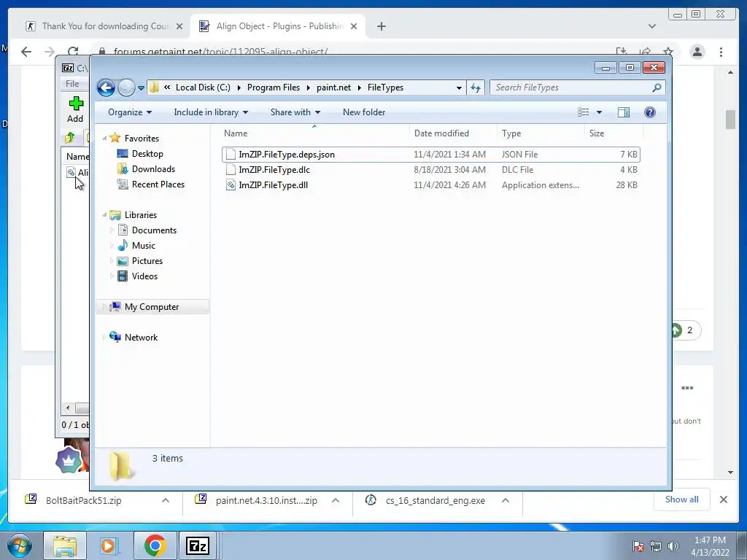Expand options for BoltBaitPack51.zip download
This screenshot has width=747, height=560.
coord(166,500)
